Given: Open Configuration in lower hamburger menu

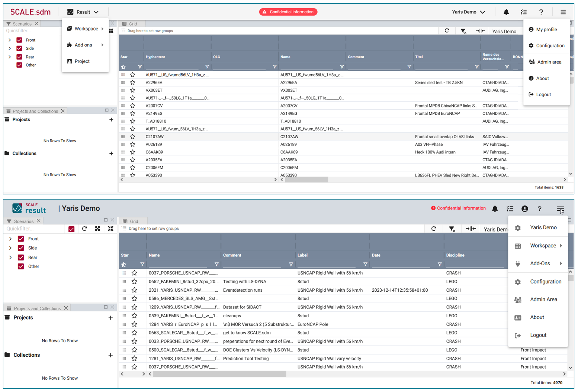Looking at the screenshot, I should tap(538, 282).
